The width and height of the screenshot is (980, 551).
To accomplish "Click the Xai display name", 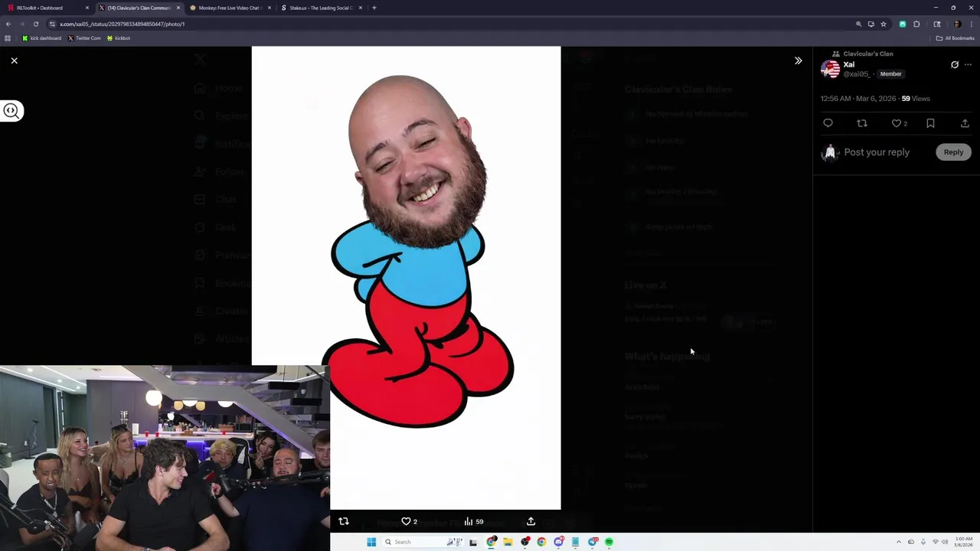I will (x=849, y=64).
